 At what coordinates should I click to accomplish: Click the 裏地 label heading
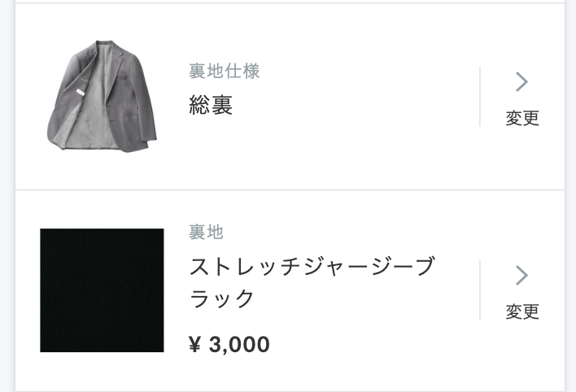point(206,232)
